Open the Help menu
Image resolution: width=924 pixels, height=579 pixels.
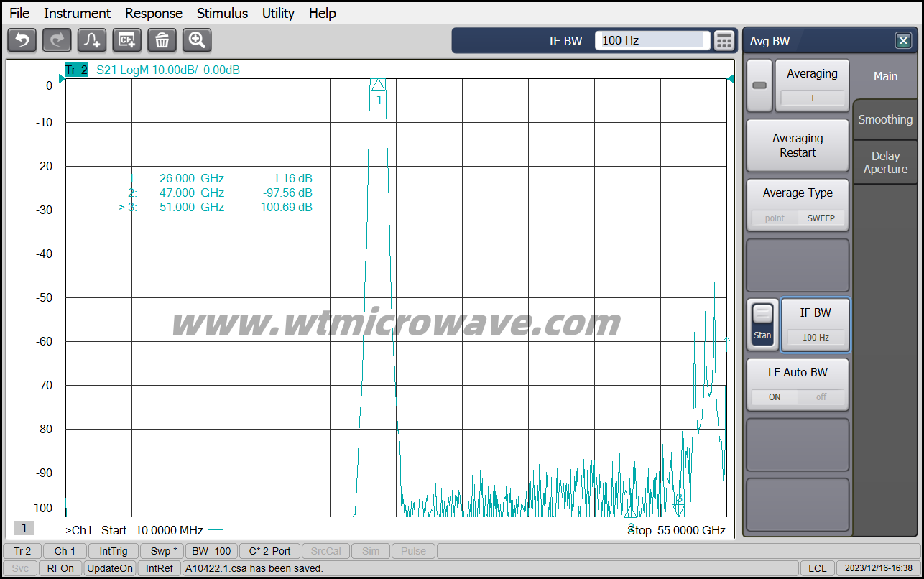tap(323, 13)
